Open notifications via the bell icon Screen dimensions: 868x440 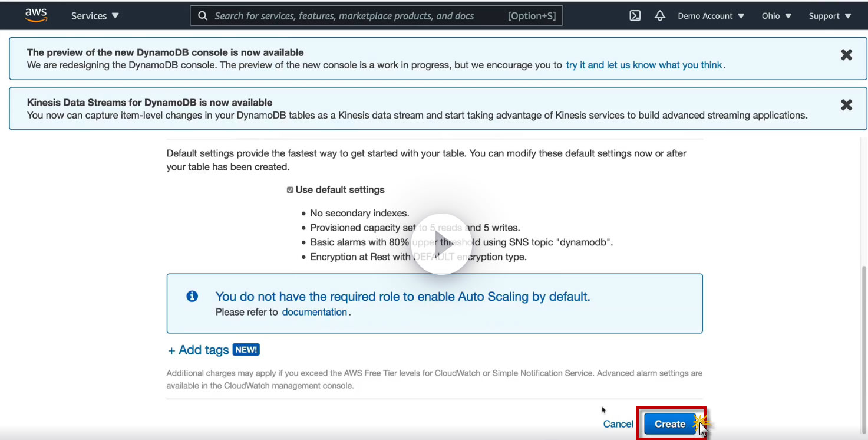660,16
